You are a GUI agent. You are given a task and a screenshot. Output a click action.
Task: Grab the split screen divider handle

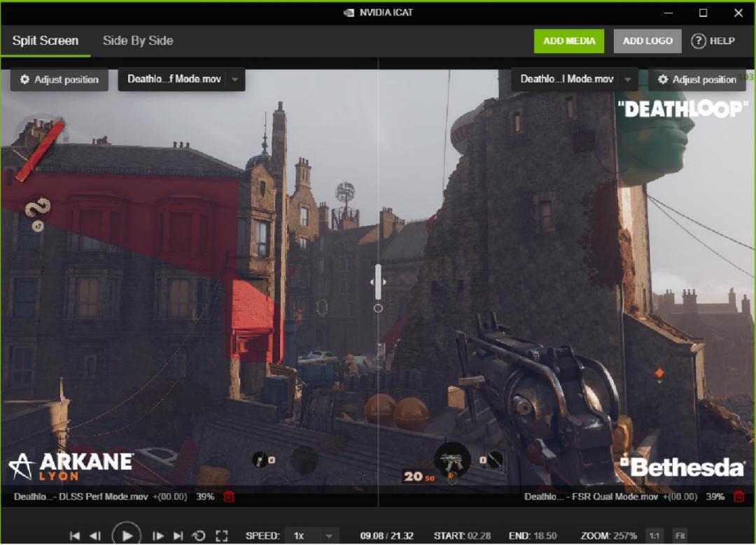click(x=378, y=282)
